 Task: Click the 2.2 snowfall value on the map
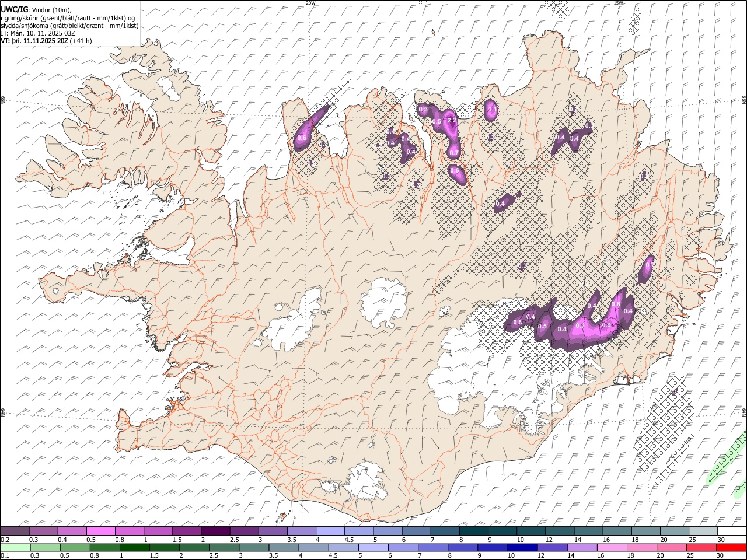click(451, 120)
